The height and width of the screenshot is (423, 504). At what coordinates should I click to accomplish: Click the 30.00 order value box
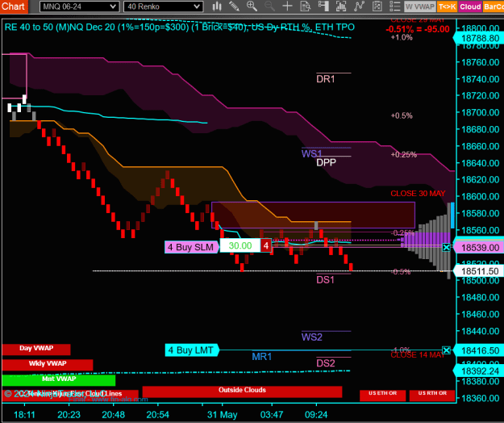pyautogui.click(x=240, y=245)
